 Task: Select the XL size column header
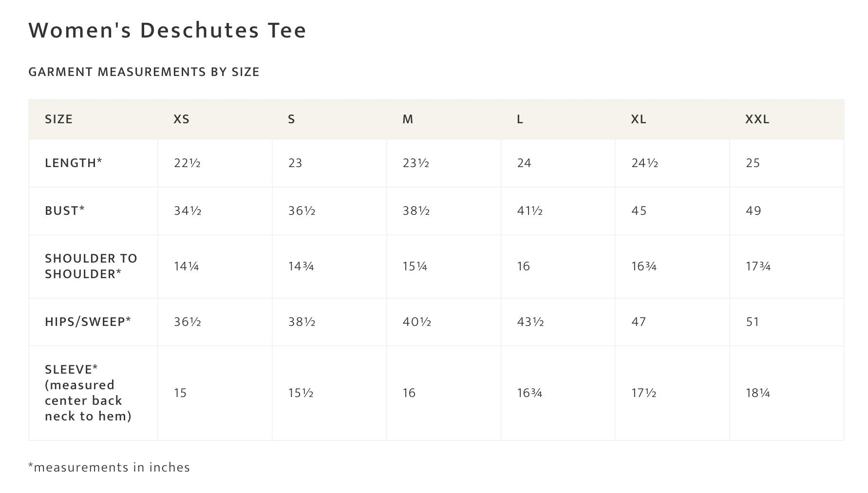tap(639, 119)
